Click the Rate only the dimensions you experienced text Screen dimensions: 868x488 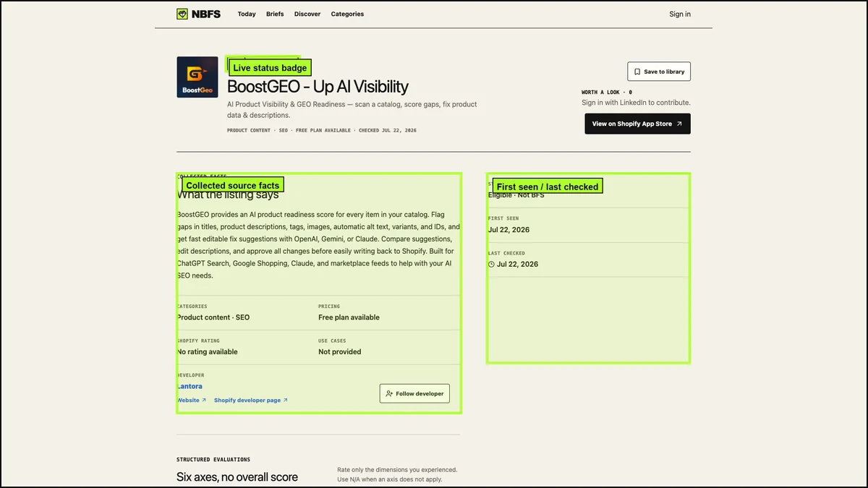[x=397, y=470]
